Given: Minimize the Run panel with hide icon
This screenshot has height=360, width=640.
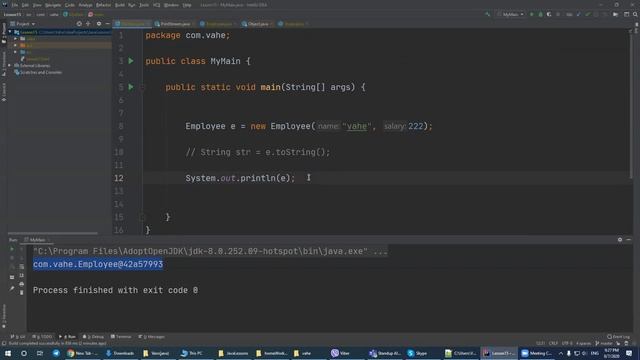Looking at the screenshot, I should click(629, 240).
